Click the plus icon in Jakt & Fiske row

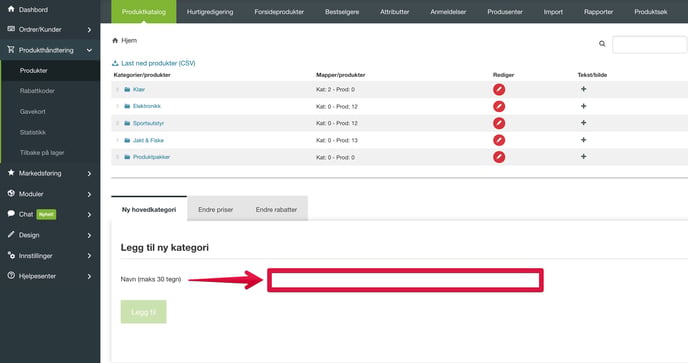(x=583, y=140)
